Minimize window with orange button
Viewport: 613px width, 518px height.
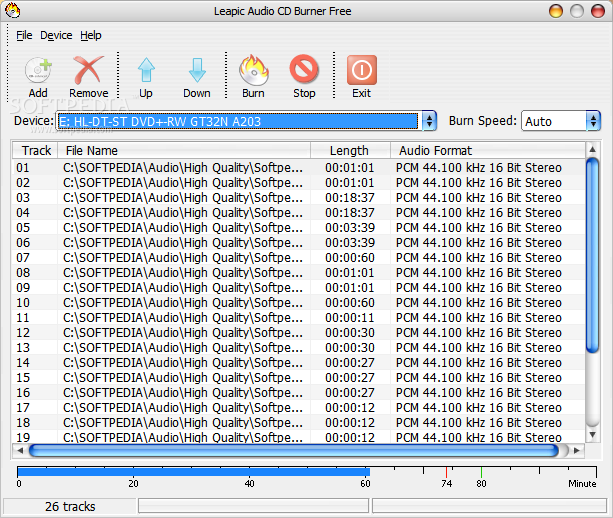coord(556,11)
